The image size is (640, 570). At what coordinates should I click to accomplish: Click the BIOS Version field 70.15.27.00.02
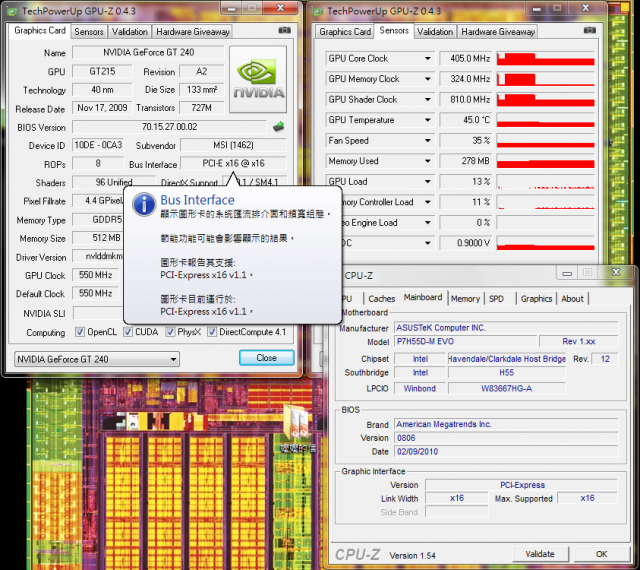tap(169, 127)
